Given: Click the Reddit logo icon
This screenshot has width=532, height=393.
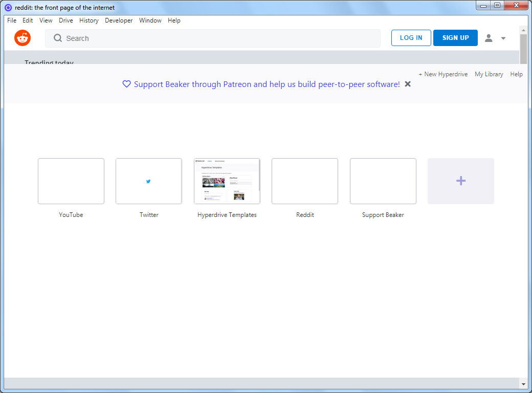Looking at the screenshot, I should pos(23,38).
